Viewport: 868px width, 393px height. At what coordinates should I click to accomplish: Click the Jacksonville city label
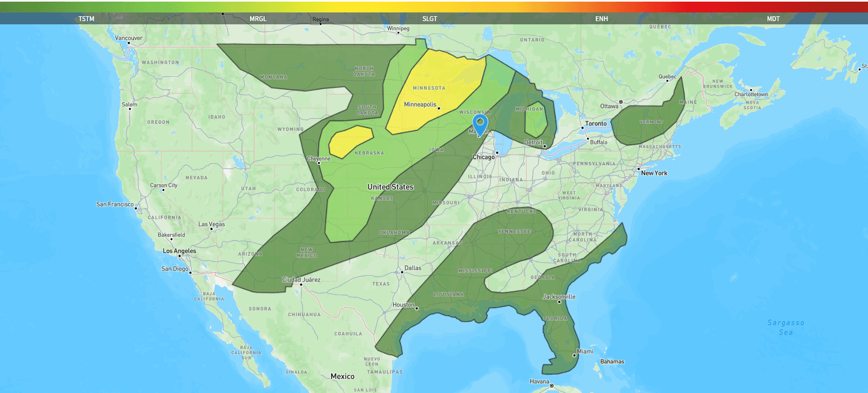pyautogui.click(x=559, y=297)
